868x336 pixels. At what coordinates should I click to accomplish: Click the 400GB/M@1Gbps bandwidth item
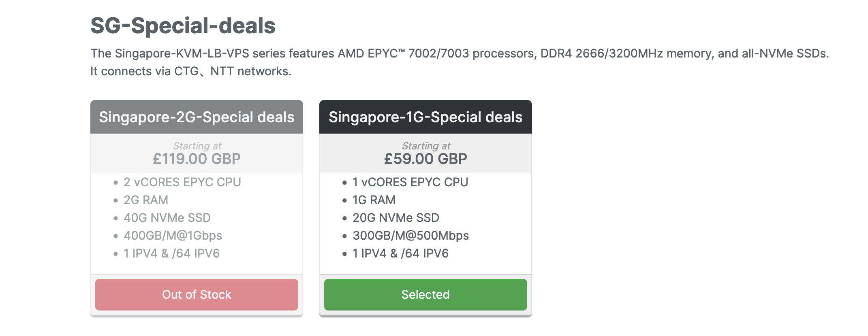[173, 236]
